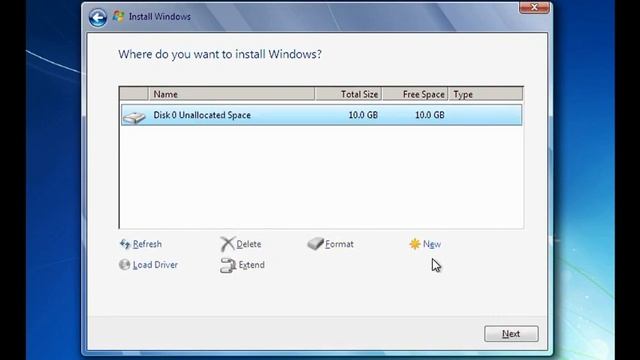The height and width of the screenshot is (360, 640).
Task: Click the New starburst icon
Action: (x=415, y=244)
